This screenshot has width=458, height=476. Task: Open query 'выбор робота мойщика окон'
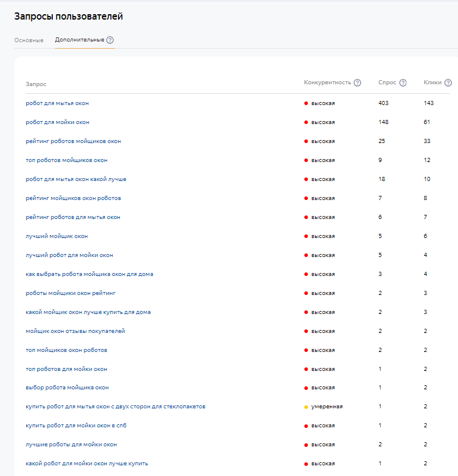tap(67, 388)
